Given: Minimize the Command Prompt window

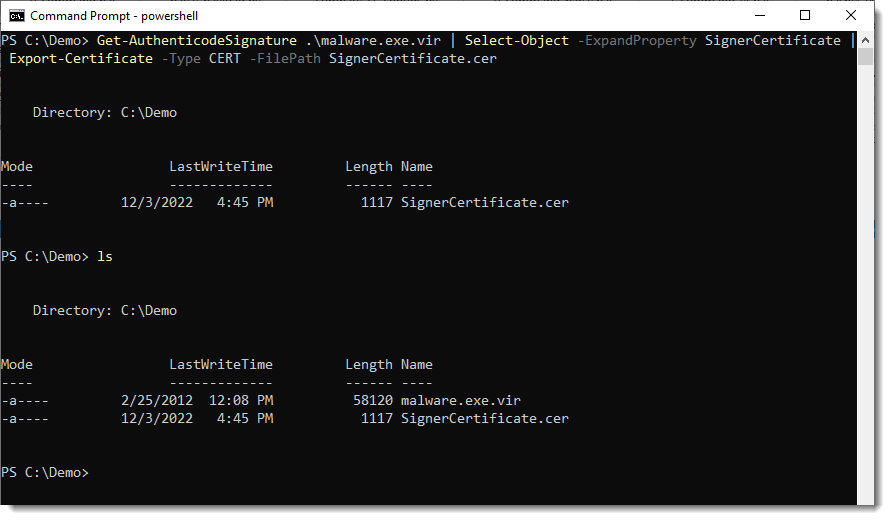Looking at the screenshot, I should 760,16.
